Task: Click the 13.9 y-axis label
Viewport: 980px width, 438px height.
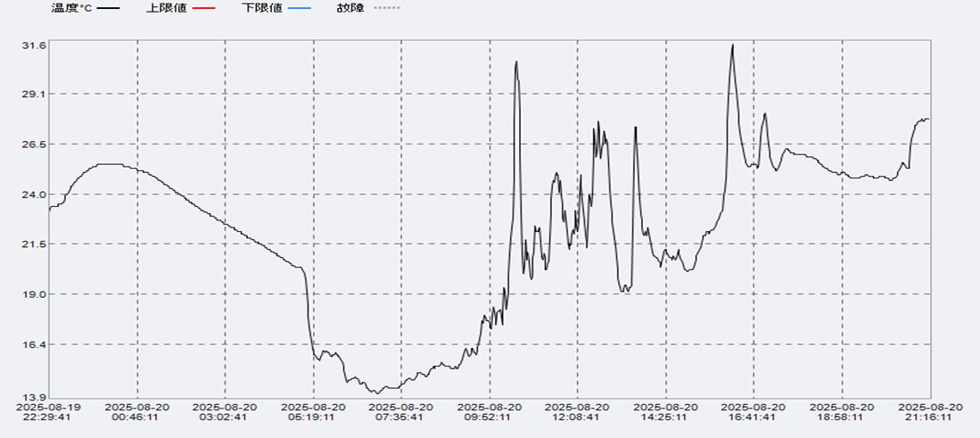Action: pos(34,397)
